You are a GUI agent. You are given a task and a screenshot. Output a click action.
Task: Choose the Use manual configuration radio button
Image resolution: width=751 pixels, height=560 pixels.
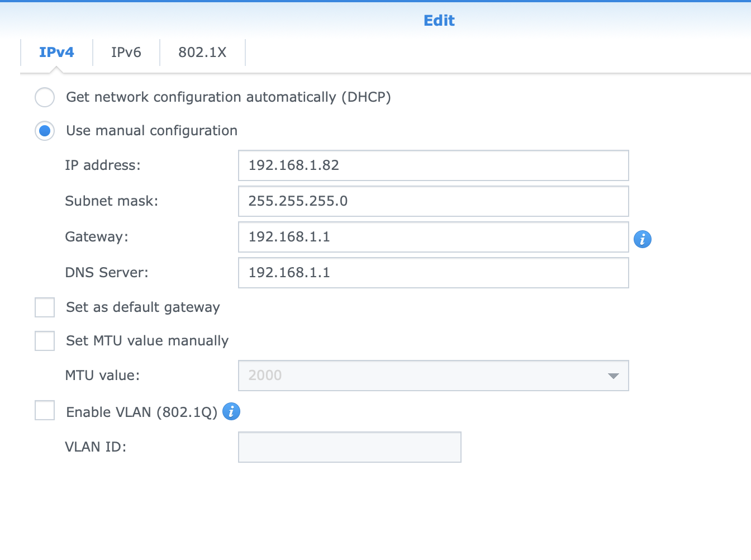click(45, 131)
